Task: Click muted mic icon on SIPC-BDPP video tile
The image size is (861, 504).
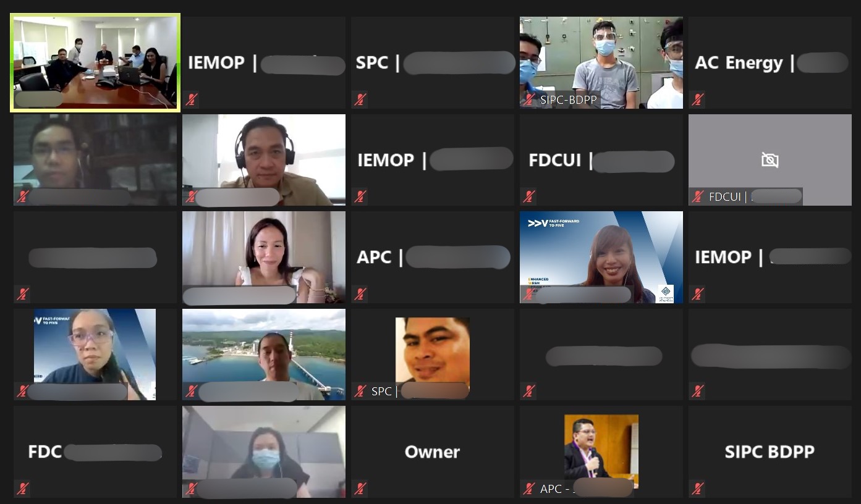Action: pyautogui.click(x=529, y=99)
